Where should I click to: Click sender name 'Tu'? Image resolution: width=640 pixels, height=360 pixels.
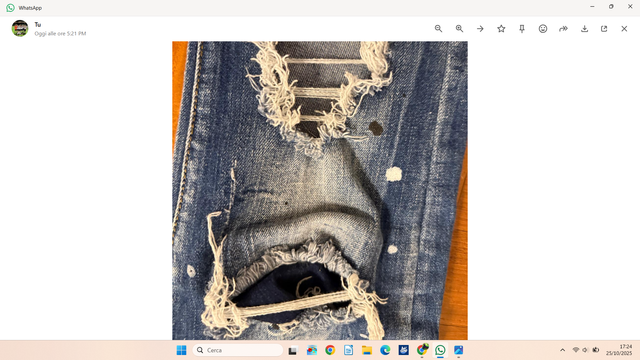pos(38,24)
